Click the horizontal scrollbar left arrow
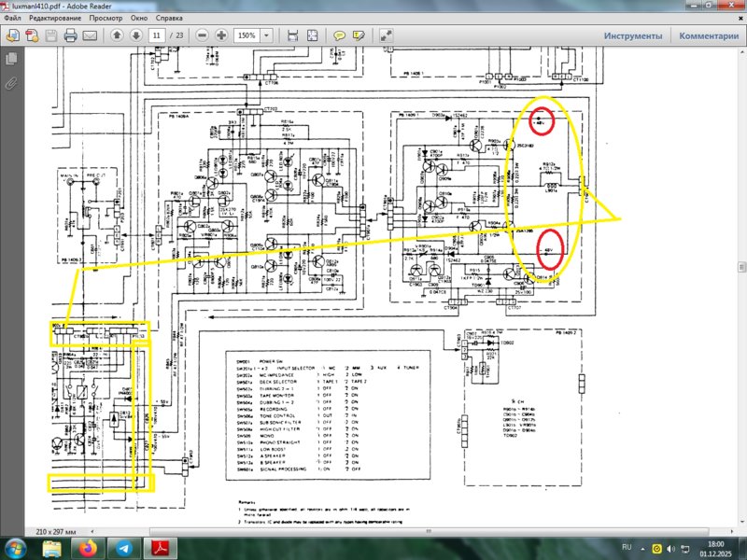The height and width of the screenshot is (560, 747). pos(92,531)
